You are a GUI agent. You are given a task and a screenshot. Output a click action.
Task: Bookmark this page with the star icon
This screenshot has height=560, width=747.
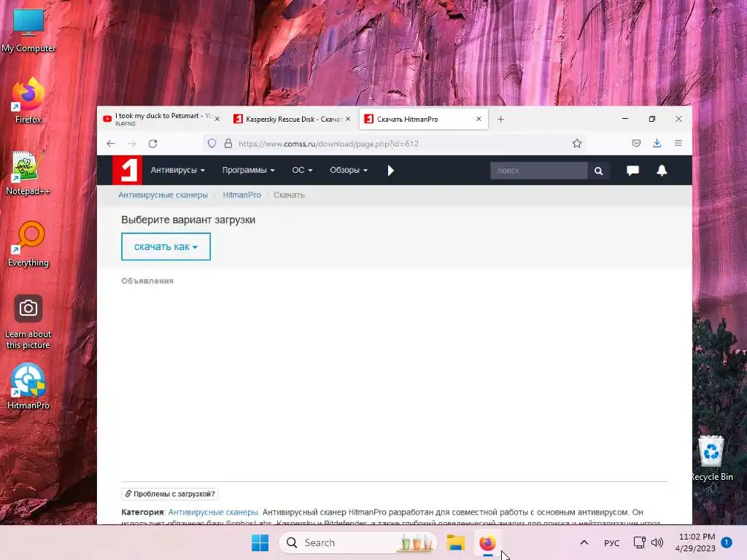577,144
